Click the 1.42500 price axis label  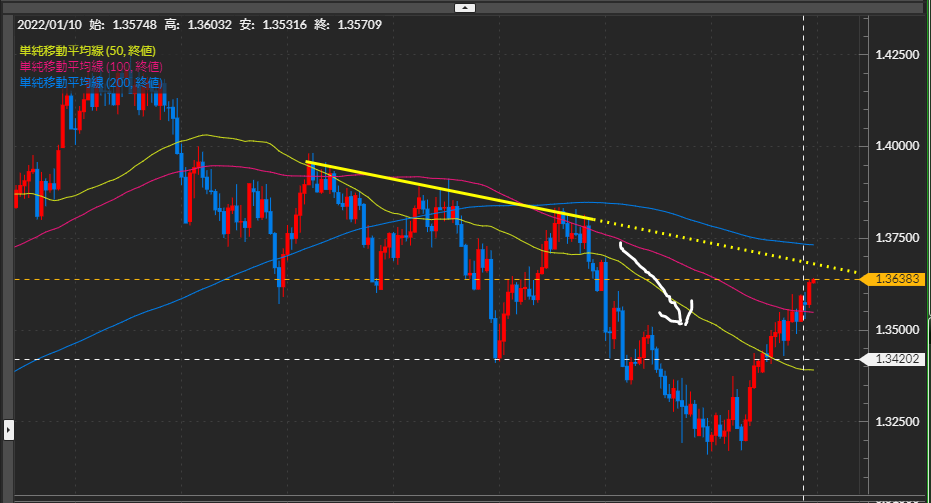(x=898, y=54)
